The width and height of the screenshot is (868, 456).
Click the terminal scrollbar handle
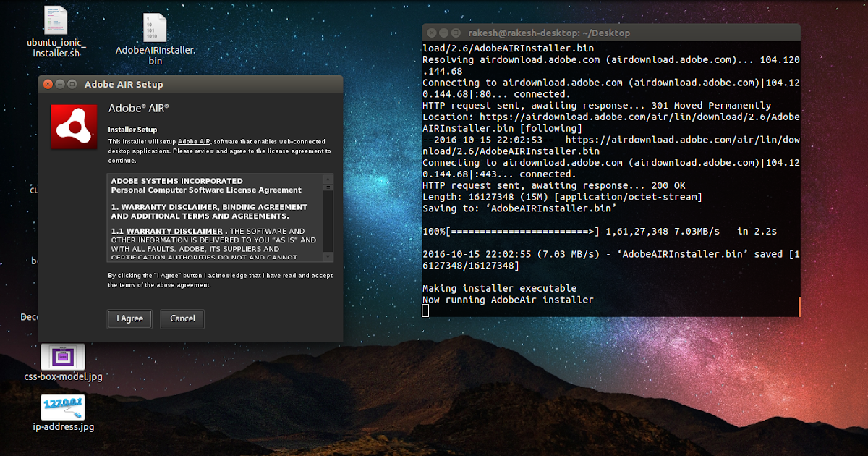[799, 306]
